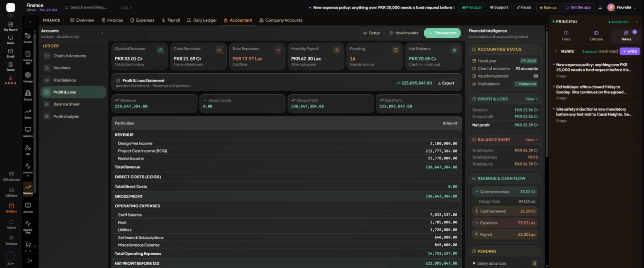Open Settings gear in sidebar
Viewport: 644px width, 268px height.
click(x=11, y=240)
